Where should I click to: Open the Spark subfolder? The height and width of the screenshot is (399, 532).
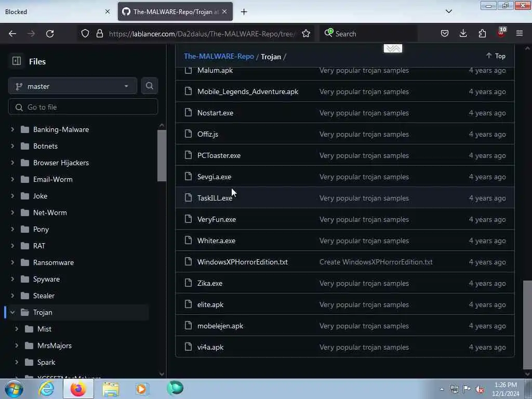(x=46, y=362)
